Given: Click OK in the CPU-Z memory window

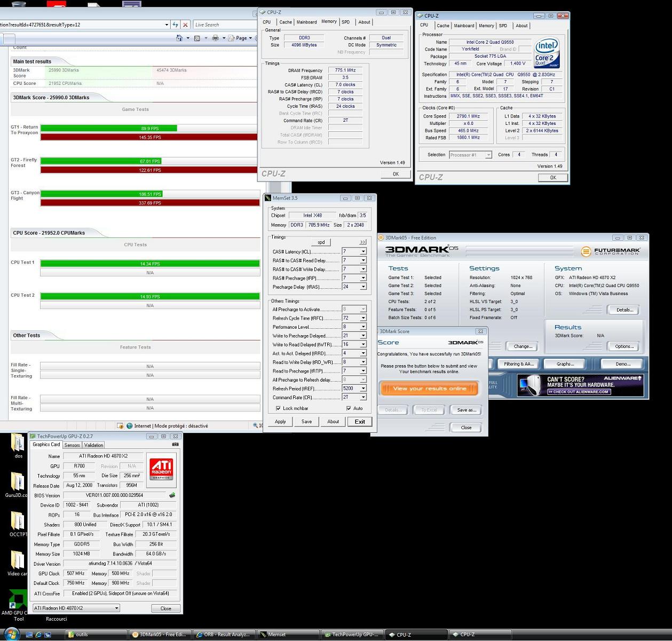Looking at the screenshot, I should 396,174.
